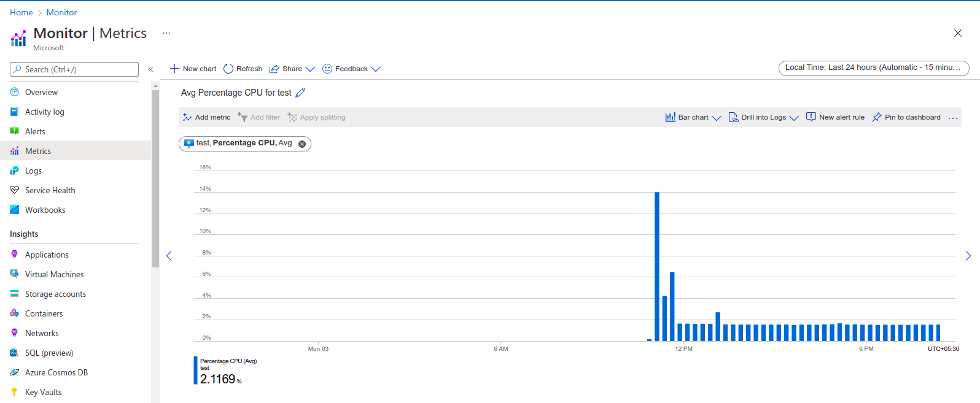Viewport: 980px width, 403px height.
Task: Edit chart title with pencil icon
Action: pos(300,93)
